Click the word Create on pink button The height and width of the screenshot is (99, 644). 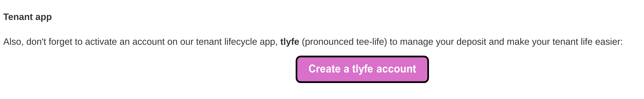click(x=325, y=69)
